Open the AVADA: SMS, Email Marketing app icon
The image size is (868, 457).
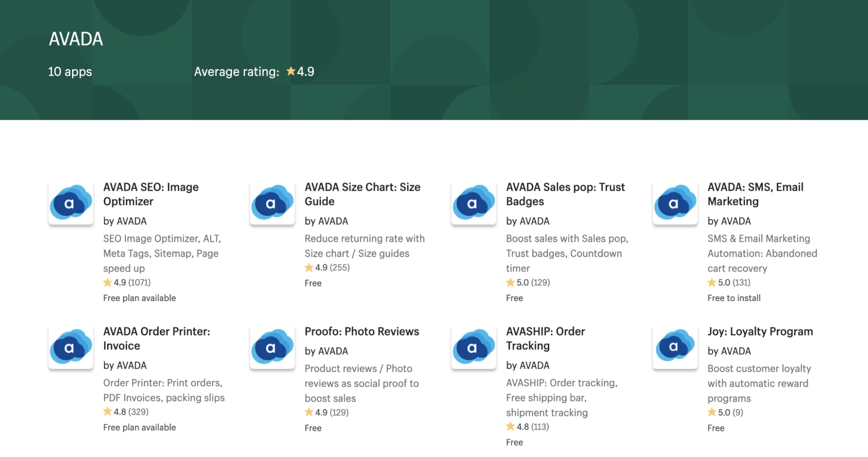coord(675,202)
